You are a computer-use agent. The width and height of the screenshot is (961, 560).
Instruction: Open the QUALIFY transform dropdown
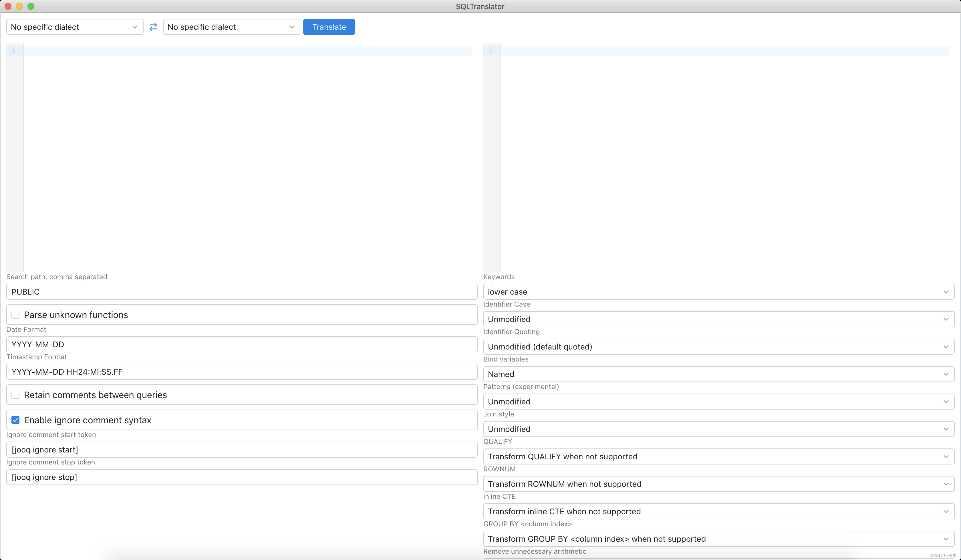[719, 457]
